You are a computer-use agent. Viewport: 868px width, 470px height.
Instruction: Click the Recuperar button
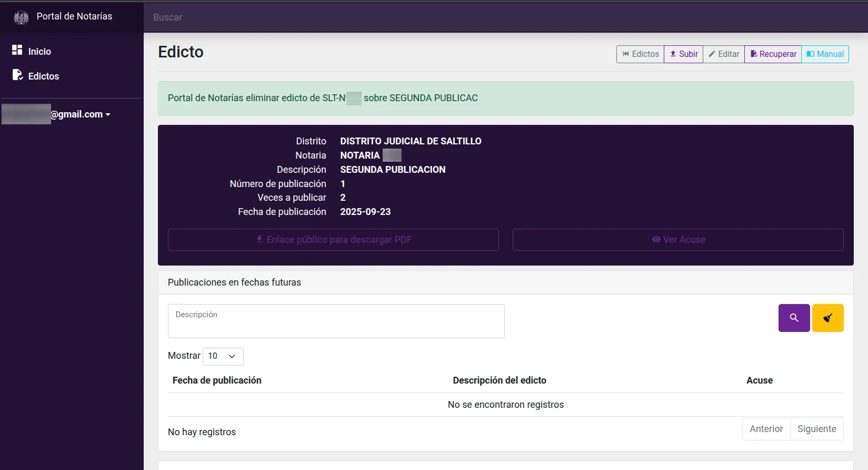(x=773, y=54)
